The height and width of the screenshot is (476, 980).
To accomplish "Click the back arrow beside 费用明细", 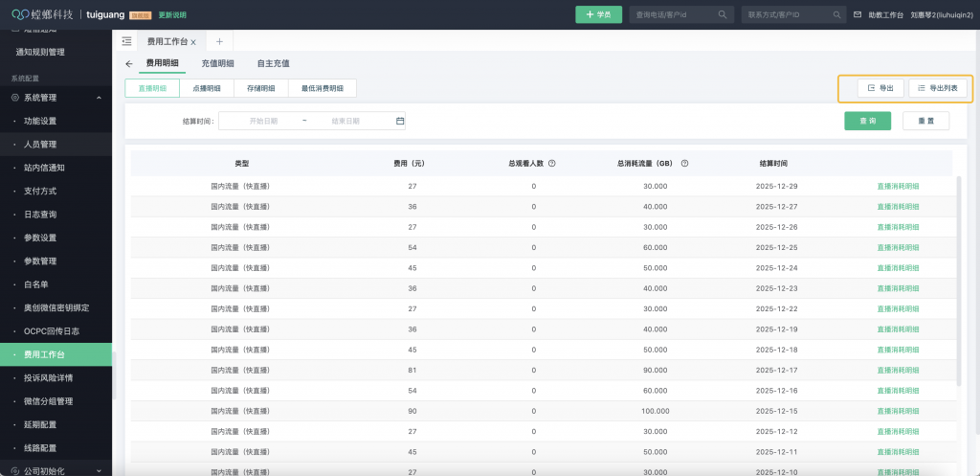I will coord(129,63).
